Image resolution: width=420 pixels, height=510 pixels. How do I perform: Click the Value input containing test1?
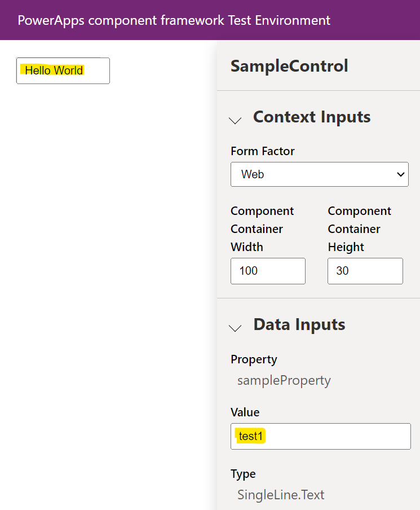point(320,436)
